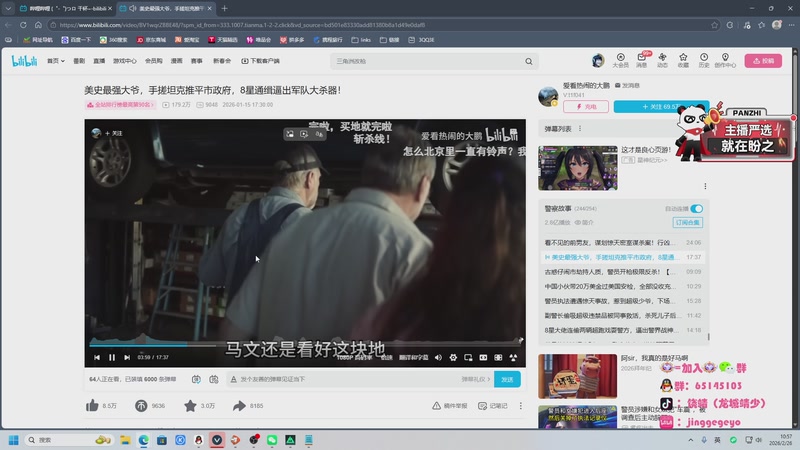Open the 创作中心 icon
Image resolution: width=800 pixels, height=450 pixels.
[x=725, y=60]
